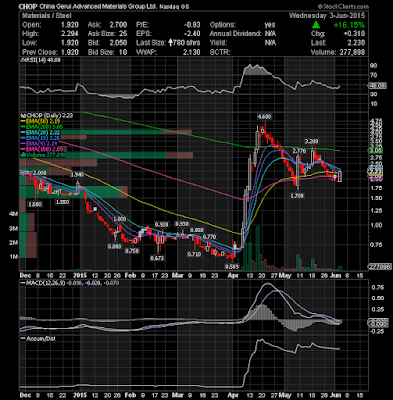
Task: Click the 277898 volume axis tag
Action: 379,267
